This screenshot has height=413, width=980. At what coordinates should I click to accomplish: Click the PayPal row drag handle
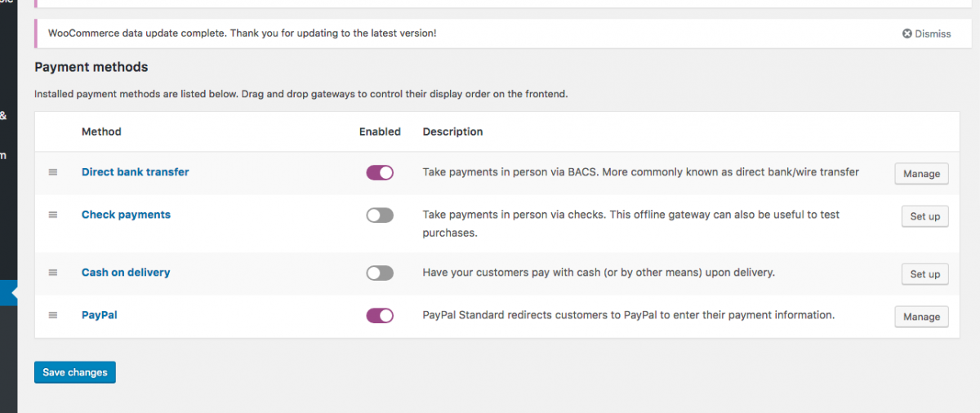(53, 315)
